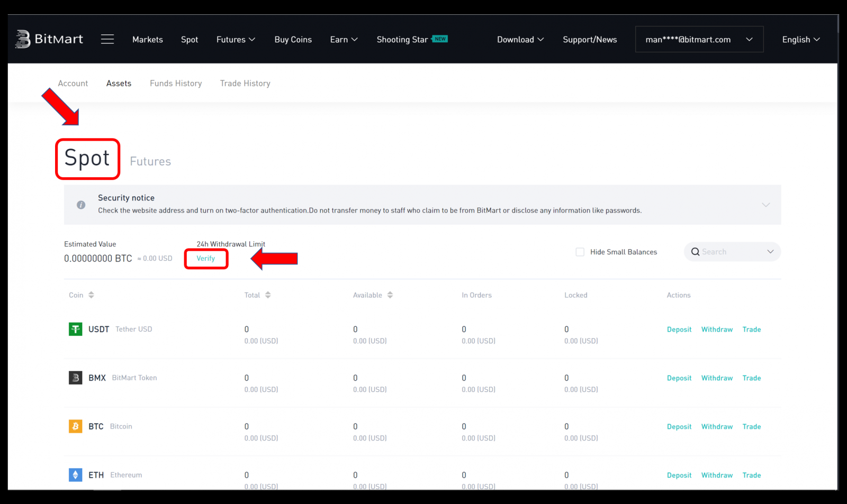This screenshot has width=847, height=504.
Task: Click the Tether USD coin icon
Action: (x=75, y=329)
